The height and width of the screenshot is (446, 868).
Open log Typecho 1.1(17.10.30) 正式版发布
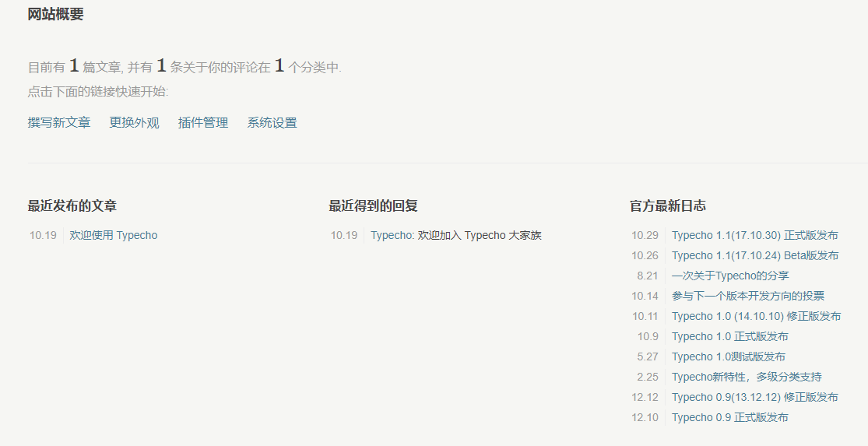point(754,236)
